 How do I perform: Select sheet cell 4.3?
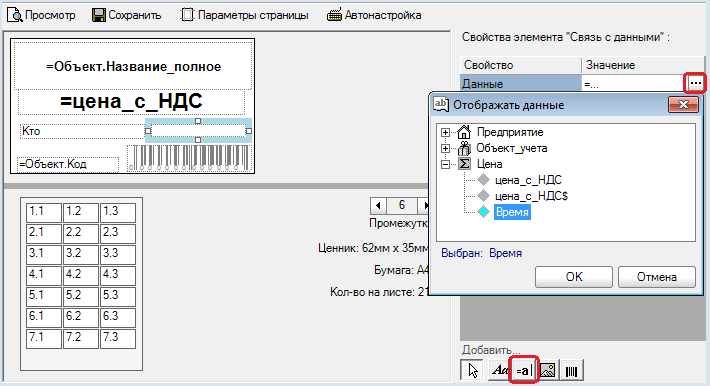click(118, 275)
